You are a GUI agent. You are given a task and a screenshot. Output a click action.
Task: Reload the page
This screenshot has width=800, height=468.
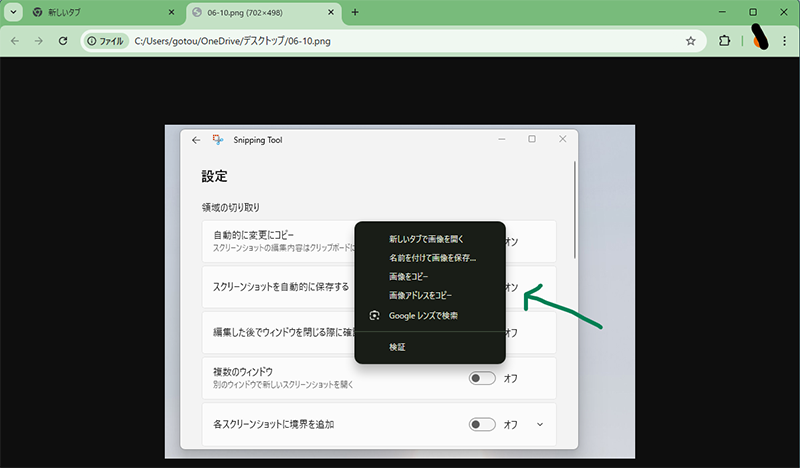63,41
